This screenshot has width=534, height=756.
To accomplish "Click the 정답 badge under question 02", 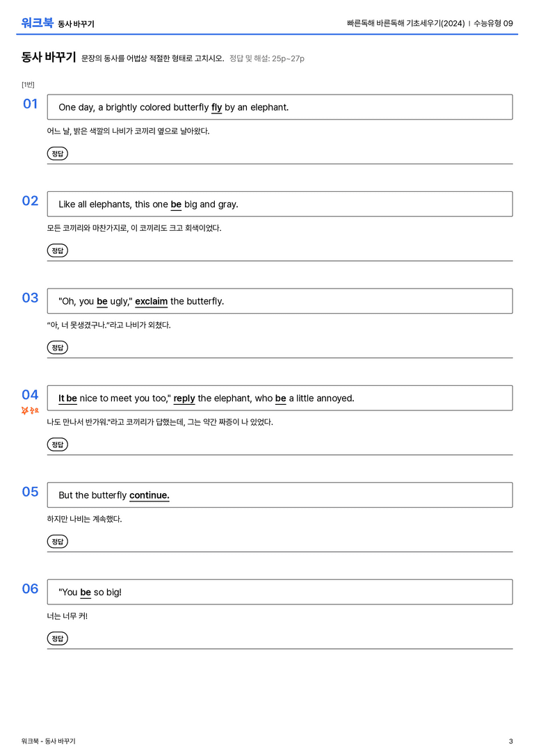I will coord(57,250).
